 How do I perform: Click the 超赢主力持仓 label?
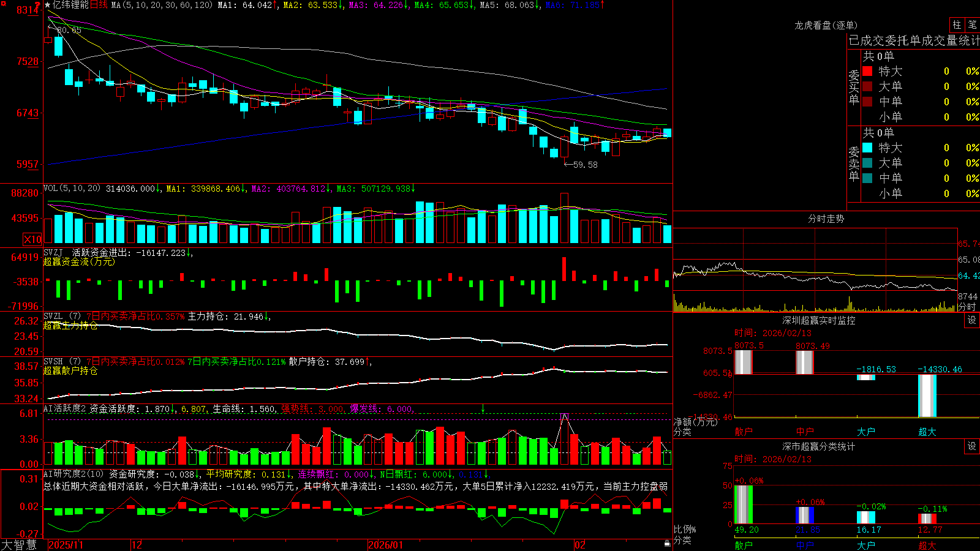coord(70,325)
